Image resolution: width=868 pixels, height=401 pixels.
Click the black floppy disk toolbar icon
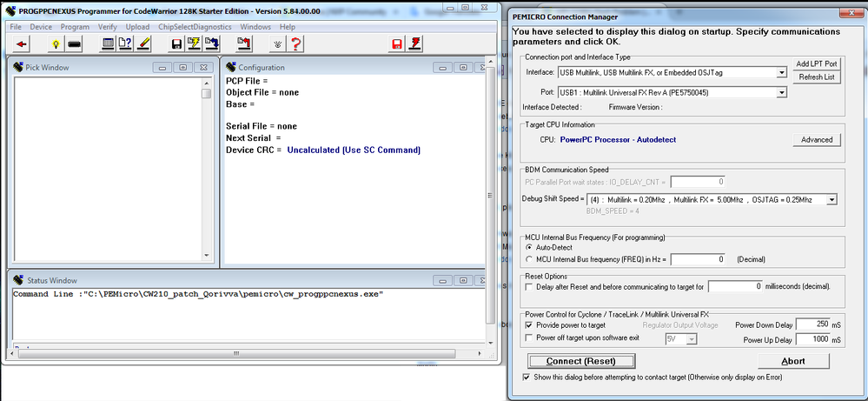(x=176, y=43)
